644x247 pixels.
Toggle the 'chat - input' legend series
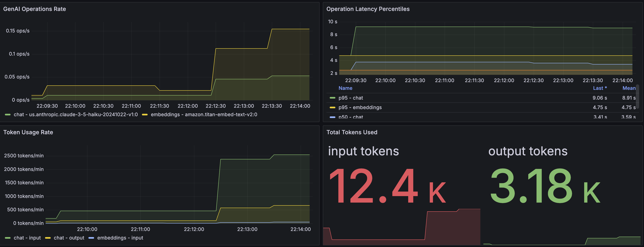(27, 238)
